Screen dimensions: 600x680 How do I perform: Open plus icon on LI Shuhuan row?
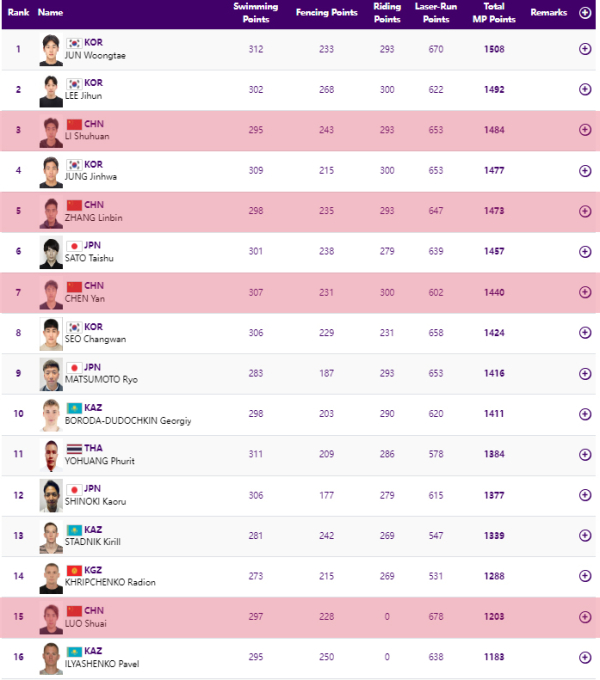pyautogui.click(x=585, y=130)
